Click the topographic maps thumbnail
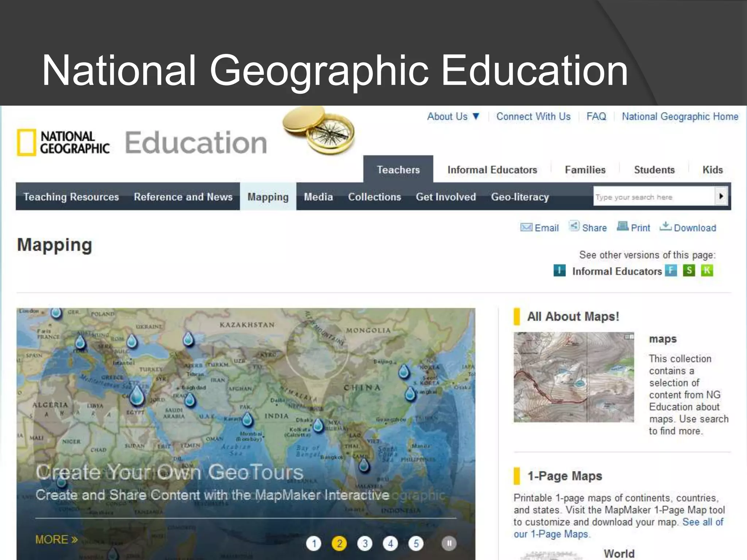This screenshot has height=560, width=747. [x=574, y=377]
